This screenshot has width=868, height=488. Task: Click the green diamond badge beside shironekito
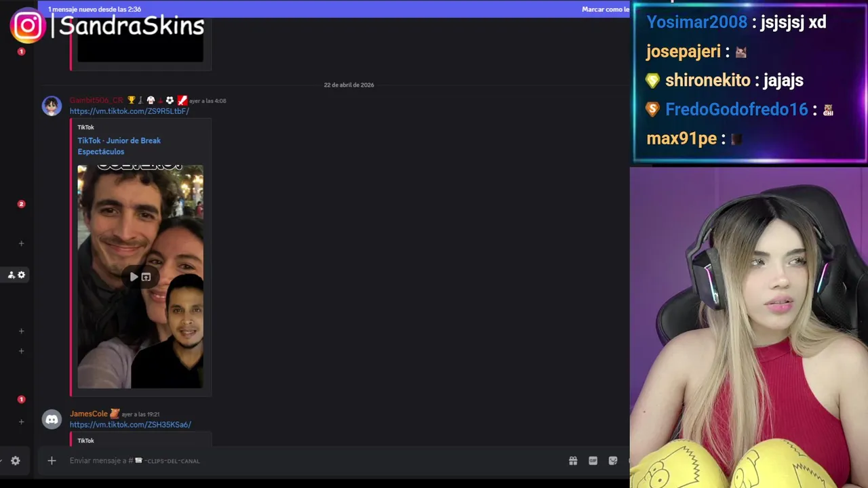coord(652,81)
